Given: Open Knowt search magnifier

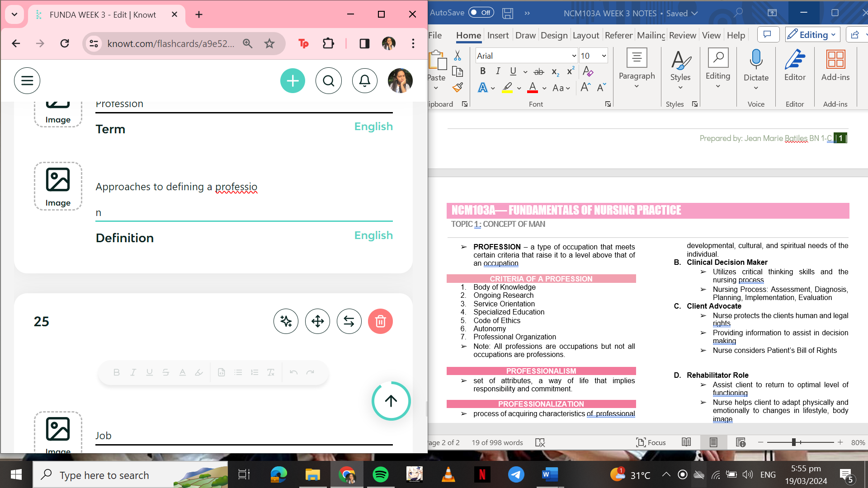Looking at the screenshot, I should [x=329, y=81].
